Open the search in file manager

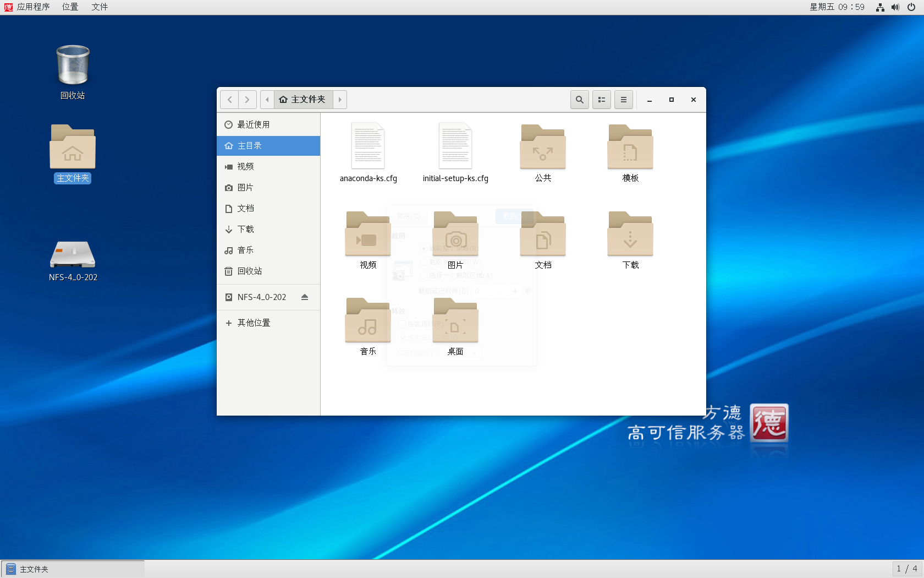point(579,100)
